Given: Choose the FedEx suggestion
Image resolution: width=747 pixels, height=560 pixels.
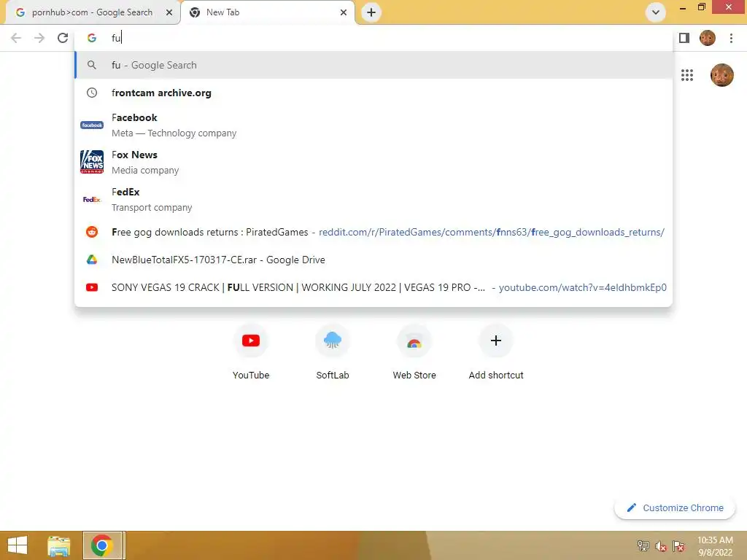Looking at the screenshot, I should [x=373, y=200].
